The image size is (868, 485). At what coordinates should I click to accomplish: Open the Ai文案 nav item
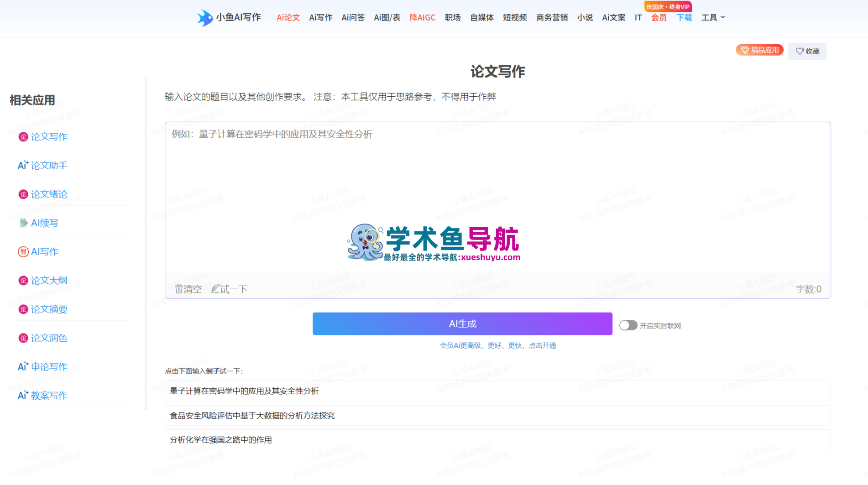tap(614, 18)
